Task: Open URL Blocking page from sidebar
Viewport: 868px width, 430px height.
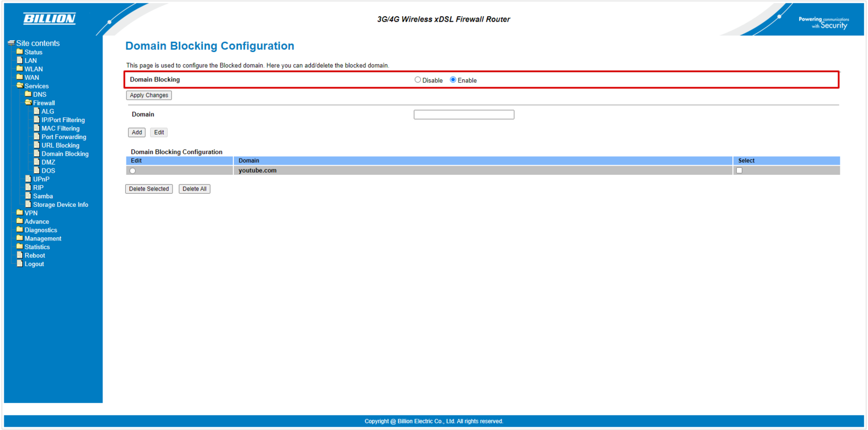Action: 60,146
